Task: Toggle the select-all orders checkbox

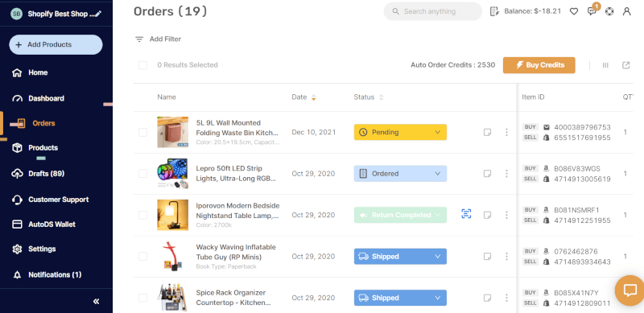Action: pyautogui.click(x=142, y=65)
